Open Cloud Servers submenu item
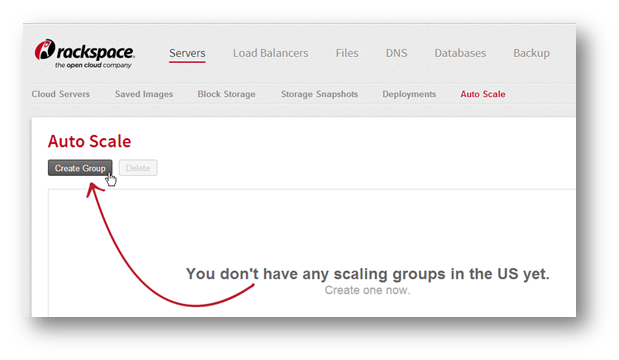This screenshot has height=360, width=619. pos(60,94)
